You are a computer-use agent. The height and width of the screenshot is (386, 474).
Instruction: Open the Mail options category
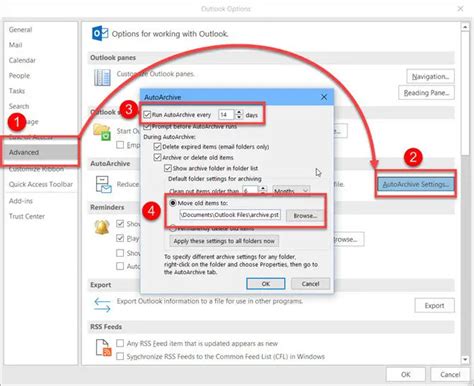point(15,45)
